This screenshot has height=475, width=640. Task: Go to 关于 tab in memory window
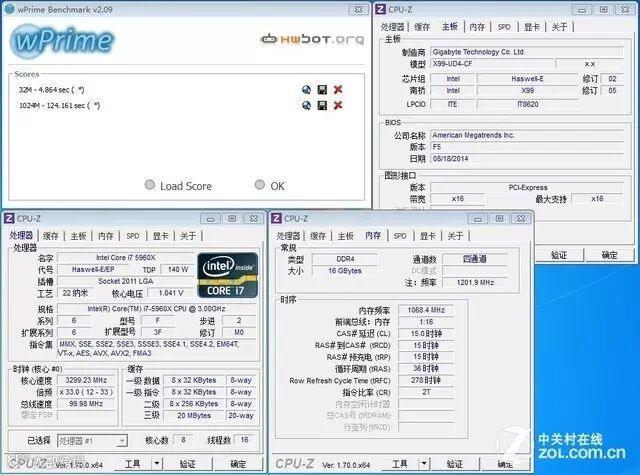coord(455,236)
